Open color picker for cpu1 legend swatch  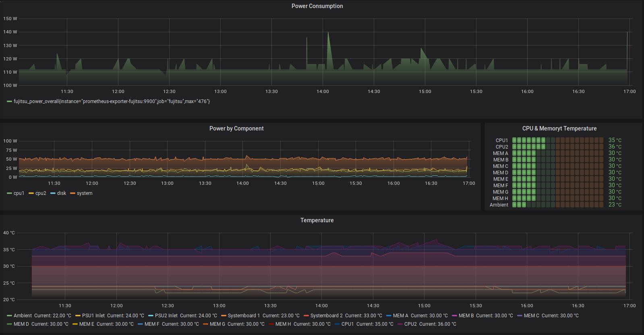tap(9, 194)
